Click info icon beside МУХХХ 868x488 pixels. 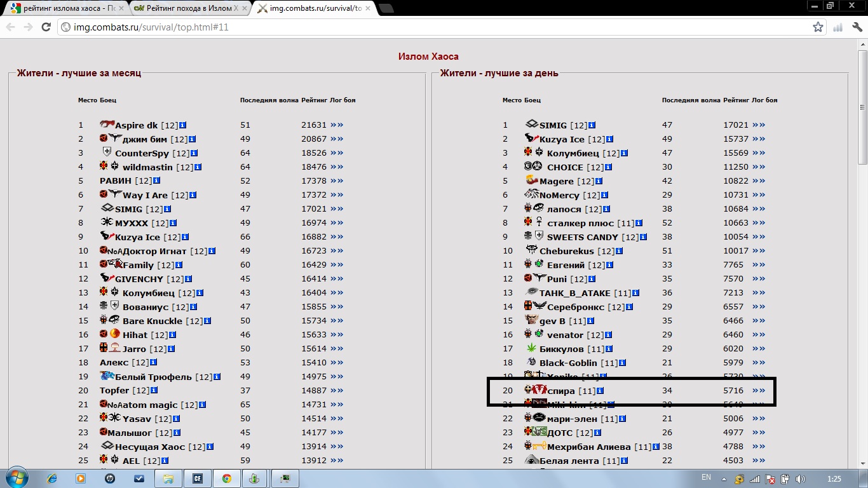(x=173, y=223)
